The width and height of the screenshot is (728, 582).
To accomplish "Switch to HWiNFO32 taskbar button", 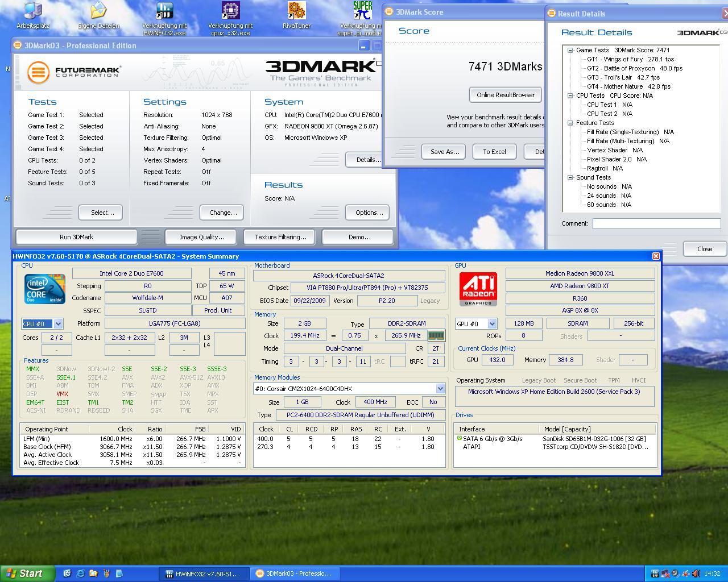I will pyautogui.click(x=204, y=573).
